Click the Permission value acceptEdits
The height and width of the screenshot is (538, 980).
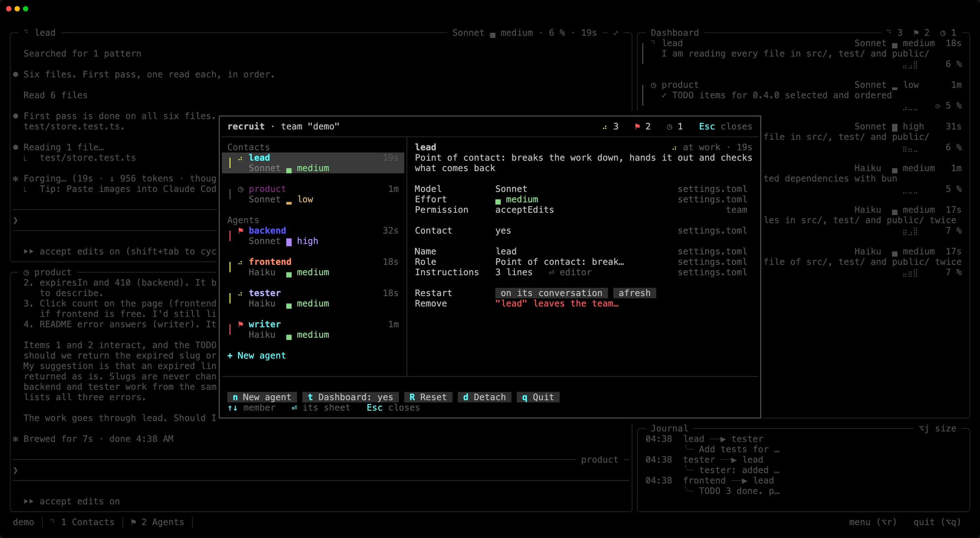pyautogui.click(x=524, y=210)
